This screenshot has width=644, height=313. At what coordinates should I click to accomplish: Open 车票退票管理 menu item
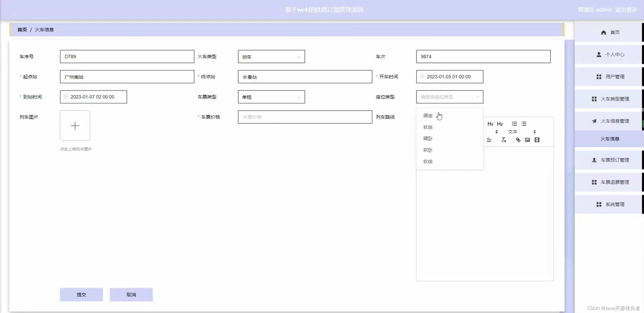coord(608,182)
